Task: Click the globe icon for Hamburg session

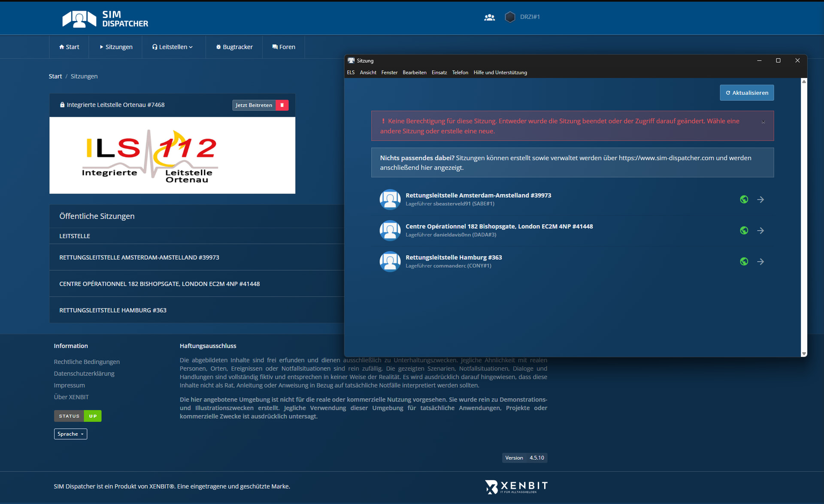Action: (744, 262)
